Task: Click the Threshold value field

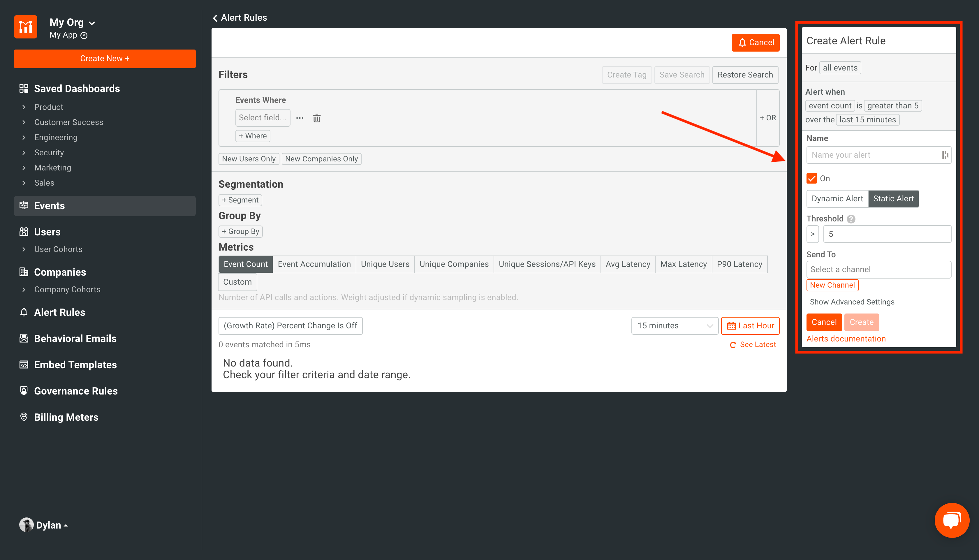Action: [887, 234]
